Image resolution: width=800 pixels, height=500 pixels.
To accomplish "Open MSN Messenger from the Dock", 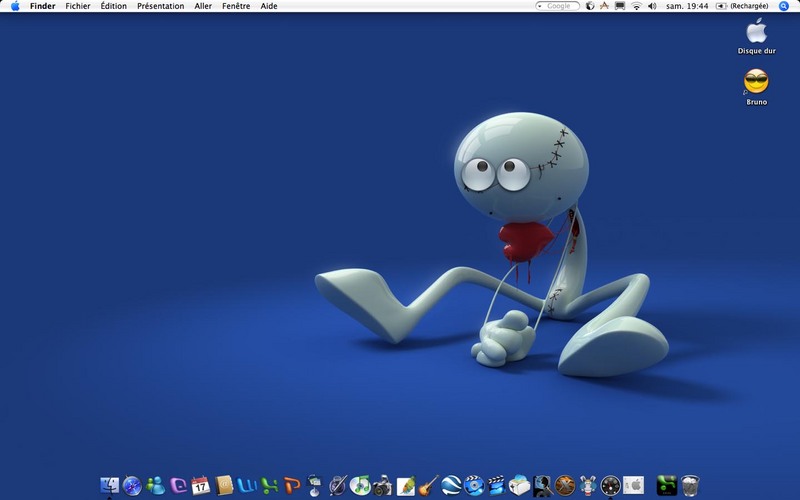I will [x=155, y=486].
